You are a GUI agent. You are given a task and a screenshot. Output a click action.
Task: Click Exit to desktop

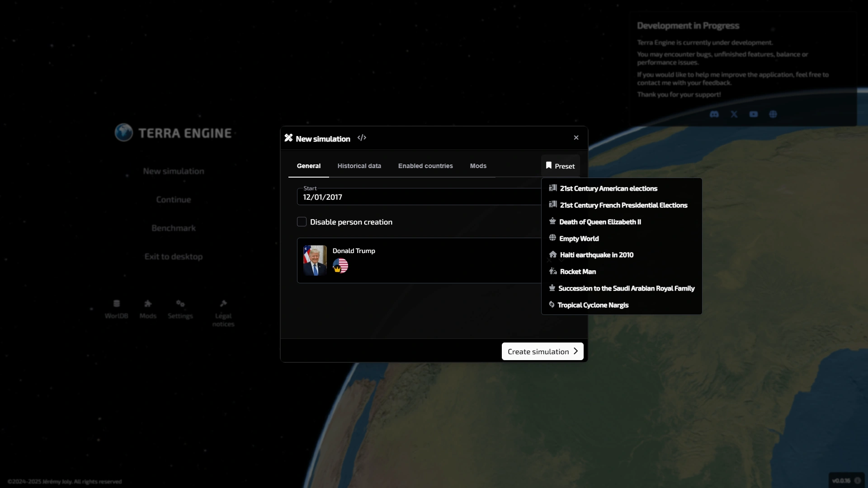tap(174, 257)
